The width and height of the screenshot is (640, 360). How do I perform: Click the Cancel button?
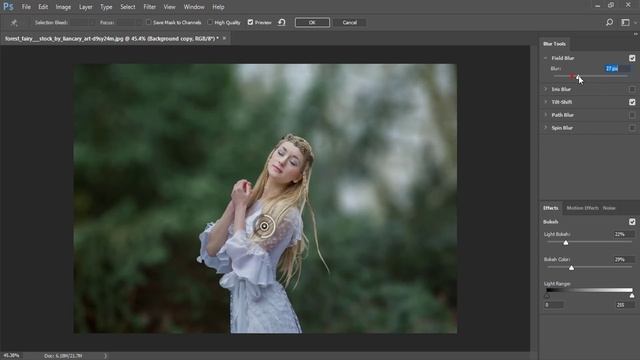point(349,22)
